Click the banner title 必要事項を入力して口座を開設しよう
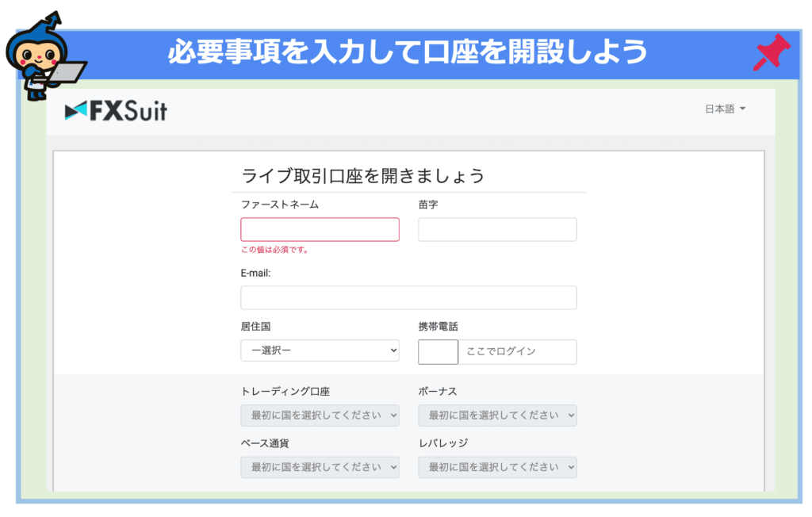Image resolution: width=812 pixels, height=517 pixels. pos(408,52)
